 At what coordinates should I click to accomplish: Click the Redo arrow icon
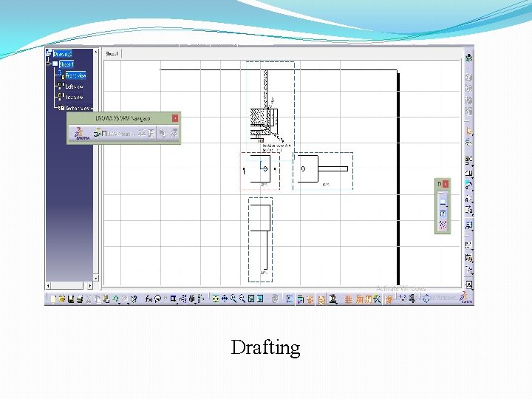click(x=125, y=299)
